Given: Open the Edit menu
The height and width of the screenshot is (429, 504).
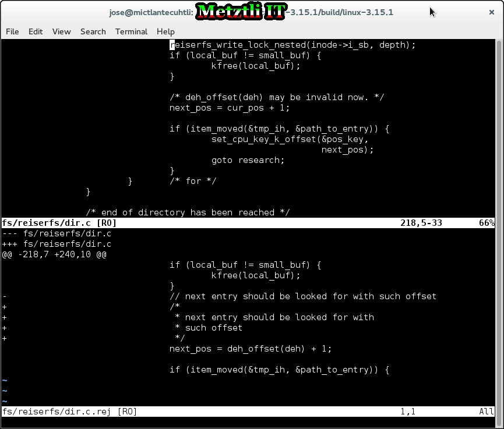Looking at the screenshot, I should [x=36, y=31].
